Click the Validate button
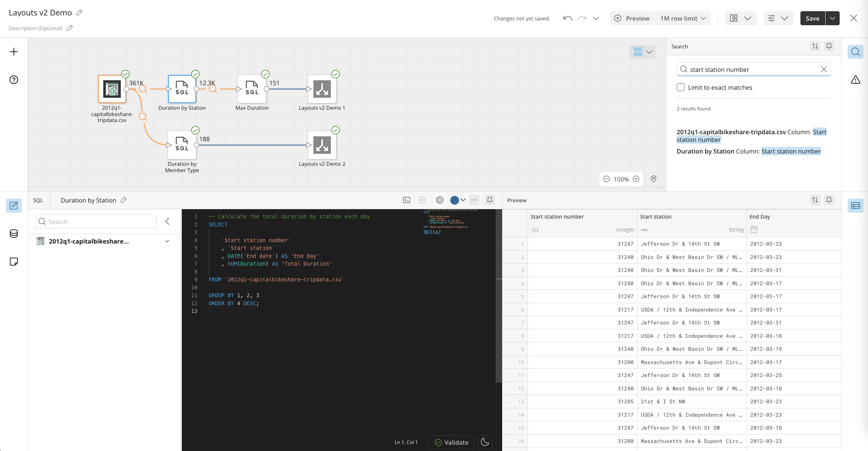The height and width of the screenshot is (451, 868). point(451,442)
